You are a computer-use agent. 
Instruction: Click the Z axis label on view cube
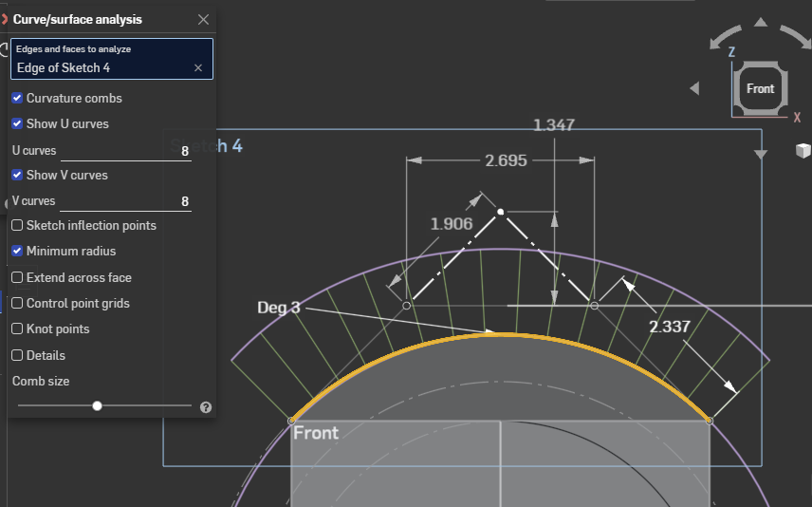coord(731,52)
